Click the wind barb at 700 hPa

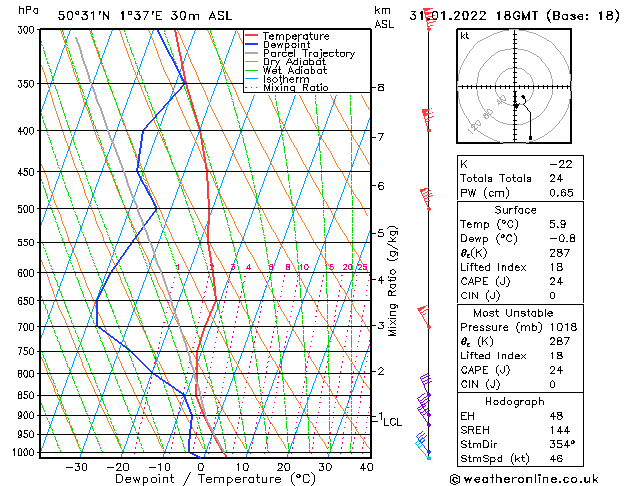tap(426, 320)
